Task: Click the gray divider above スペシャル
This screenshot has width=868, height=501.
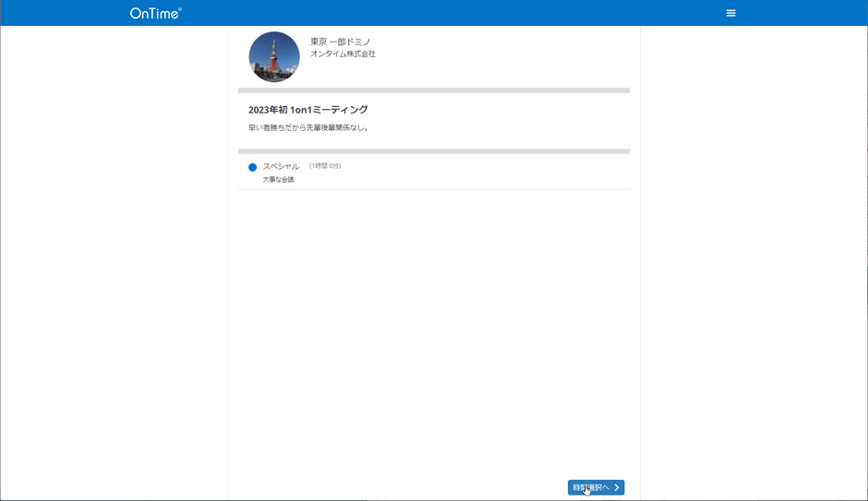Action: (433, 150)
